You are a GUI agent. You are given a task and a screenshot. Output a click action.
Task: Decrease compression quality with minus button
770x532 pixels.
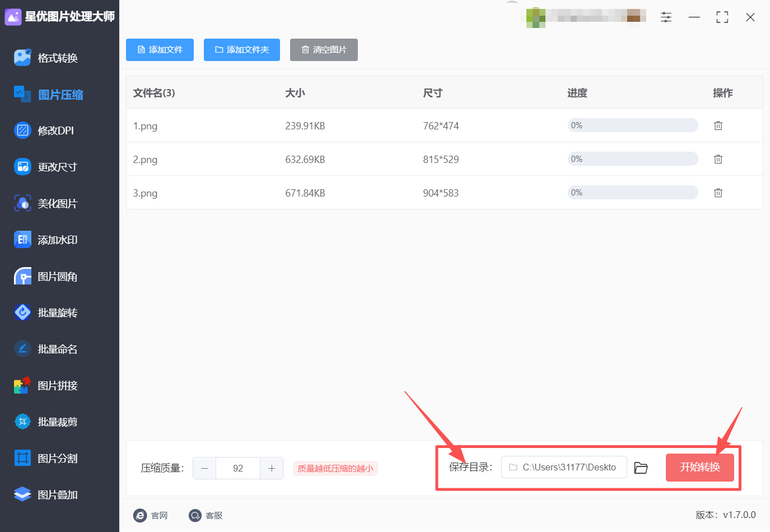pyautogui.click(x=204, y=468)
